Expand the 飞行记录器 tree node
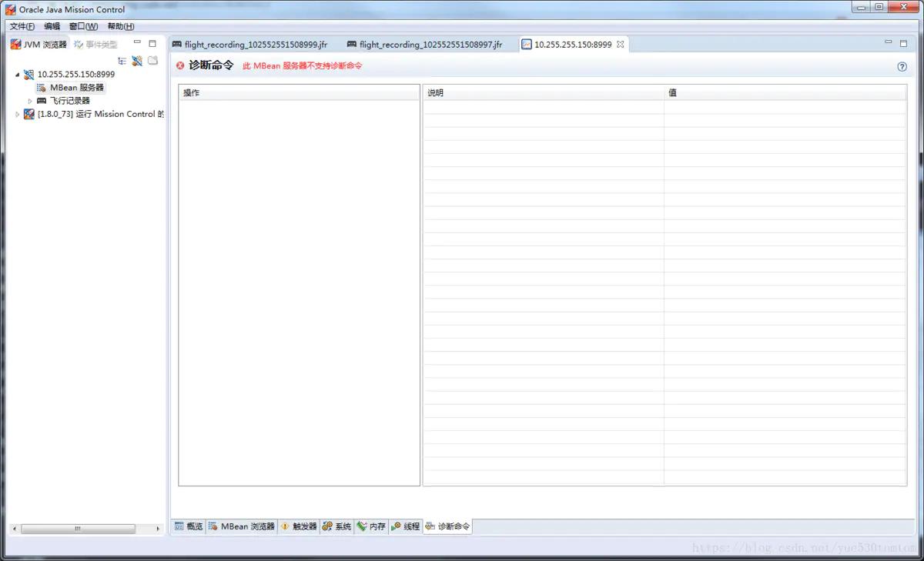The width and height of the screenshot is (924, 561). 29,100
